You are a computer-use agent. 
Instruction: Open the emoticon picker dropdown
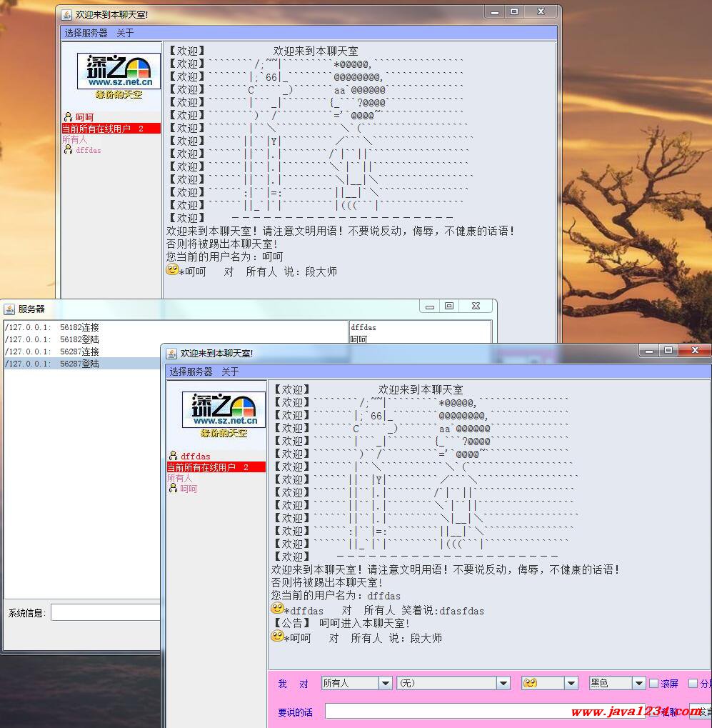tap(571, 683)
